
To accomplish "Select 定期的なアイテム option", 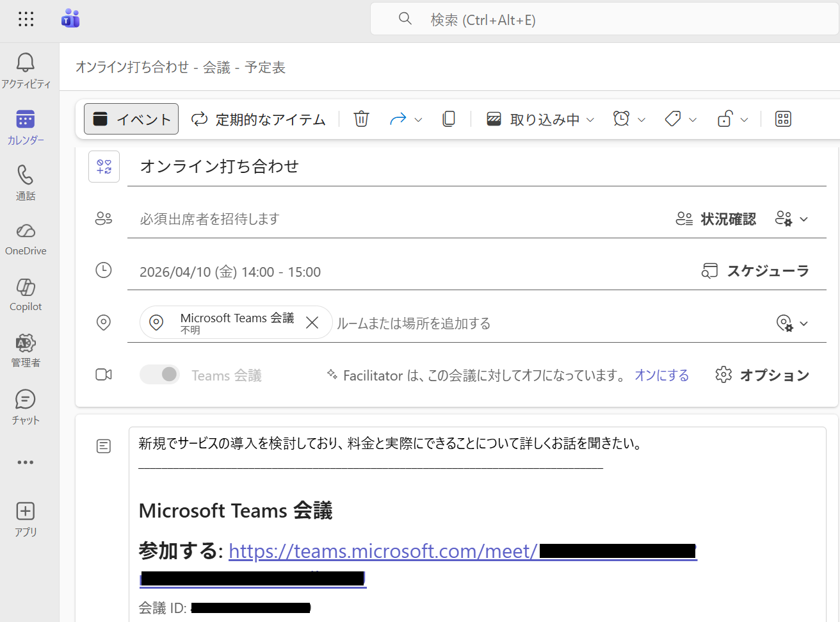I will (259, 119).
